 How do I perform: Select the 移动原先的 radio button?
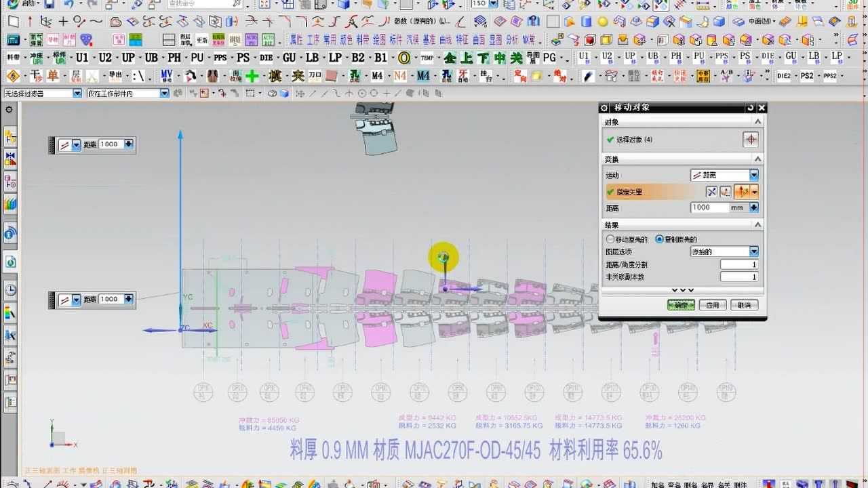point(610,239)
